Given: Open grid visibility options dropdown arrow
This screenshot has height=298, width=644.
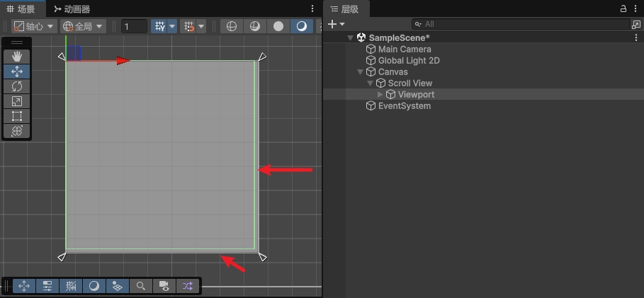Looking at the screenshot, I should pyautogui.click(x=172, y=27).
